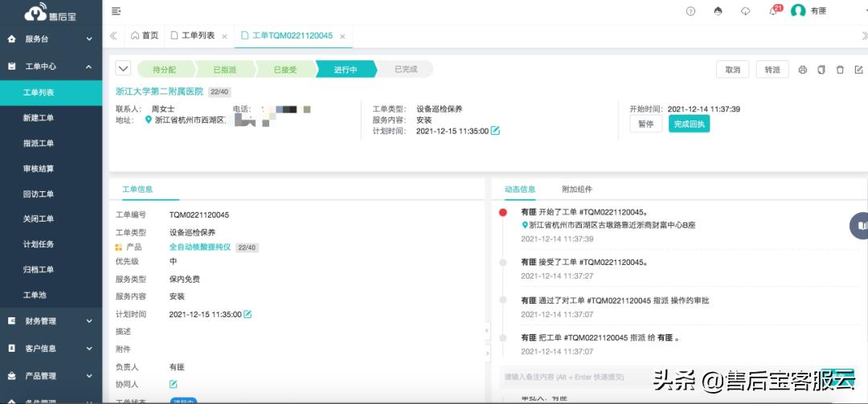The width and height of the screenshot is (868, 404).
Task: Close the 工单列表 tab
Action: pyautogui.click(x=224, y=36)
